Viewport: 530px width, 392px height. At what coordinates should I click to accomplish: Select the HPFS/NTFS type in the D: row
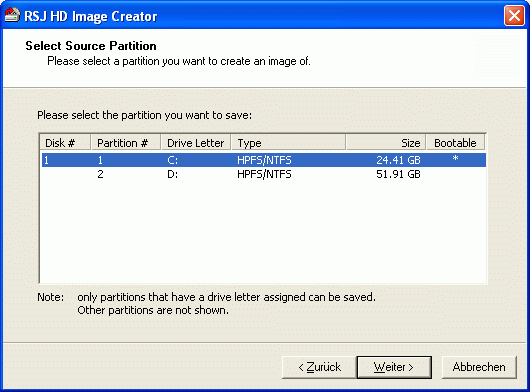[264, 174]
